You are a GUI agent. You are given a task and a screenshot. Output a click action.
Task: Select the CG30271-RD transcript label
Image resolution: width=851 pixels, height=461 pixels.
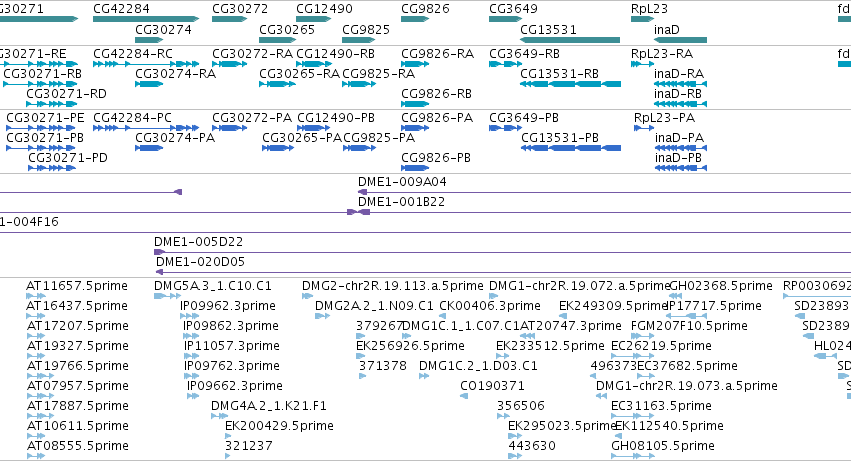point(66,94)
